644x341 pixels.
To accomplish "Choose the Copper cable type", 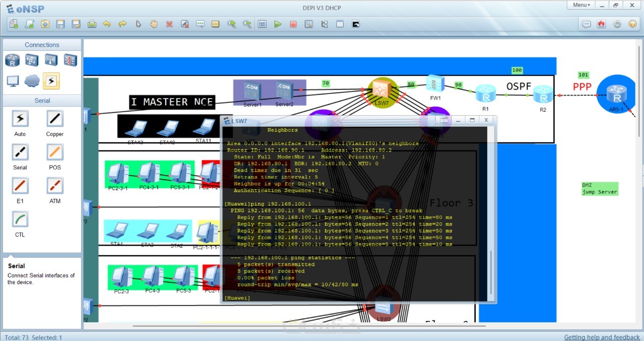I will (55, 119).
